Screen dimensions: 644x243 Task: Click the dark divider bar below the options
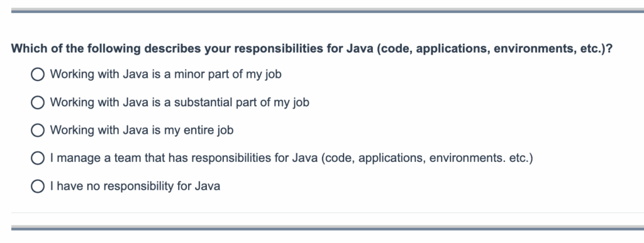327,228
